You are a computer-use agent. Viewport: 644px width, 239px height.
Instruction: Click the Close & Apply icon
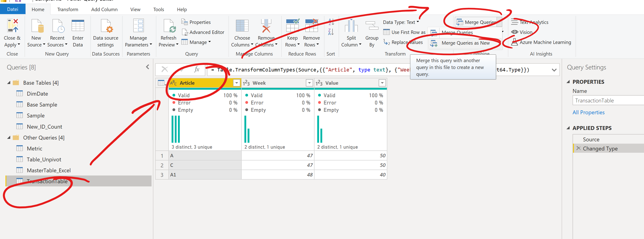(x=13, y=26)
